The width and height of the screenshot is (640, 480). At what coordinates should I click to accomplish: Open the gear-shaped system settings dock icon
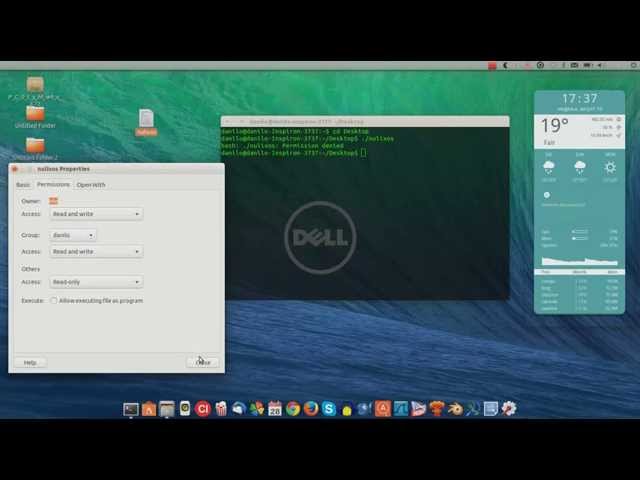click(x=509, y=409)
